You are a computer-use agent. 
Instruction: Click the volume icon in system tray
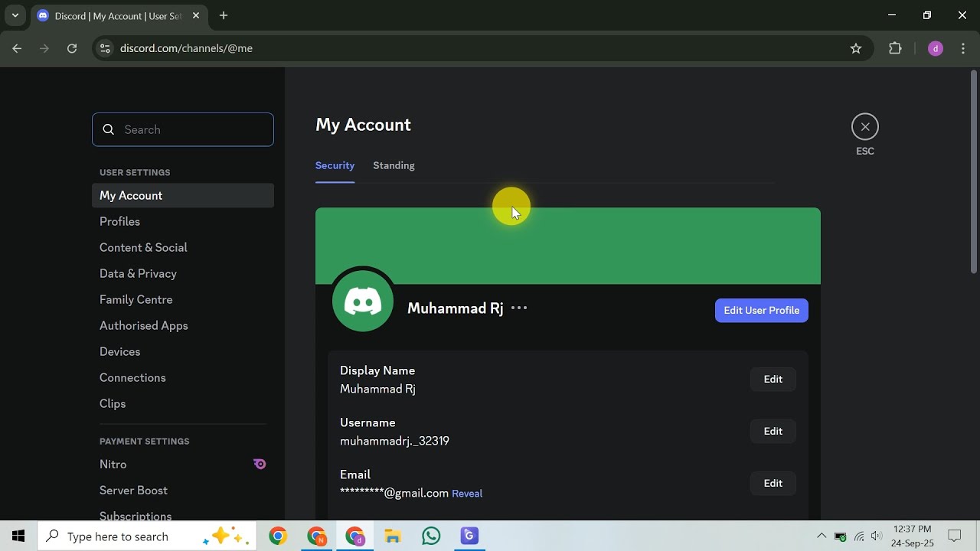877,536
